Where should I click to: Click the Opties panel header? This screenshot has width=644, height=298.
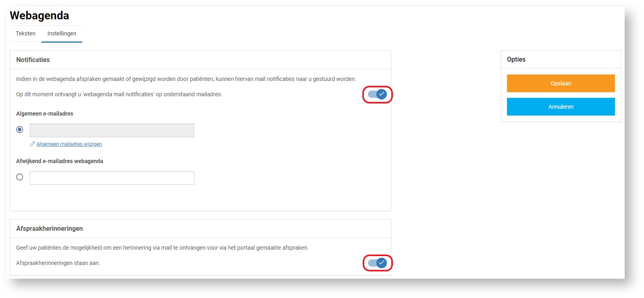click(516, 59)
